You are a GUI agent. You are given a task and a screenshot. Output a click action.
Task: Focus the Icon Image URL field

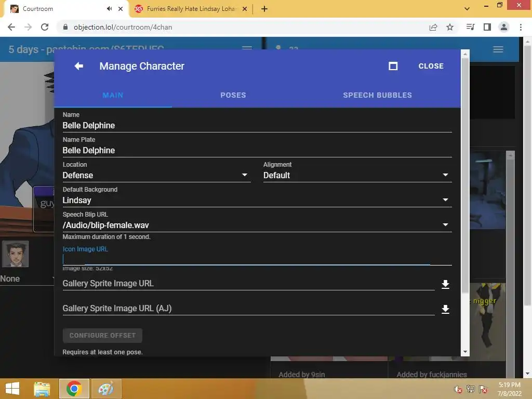tap(257, 259)
